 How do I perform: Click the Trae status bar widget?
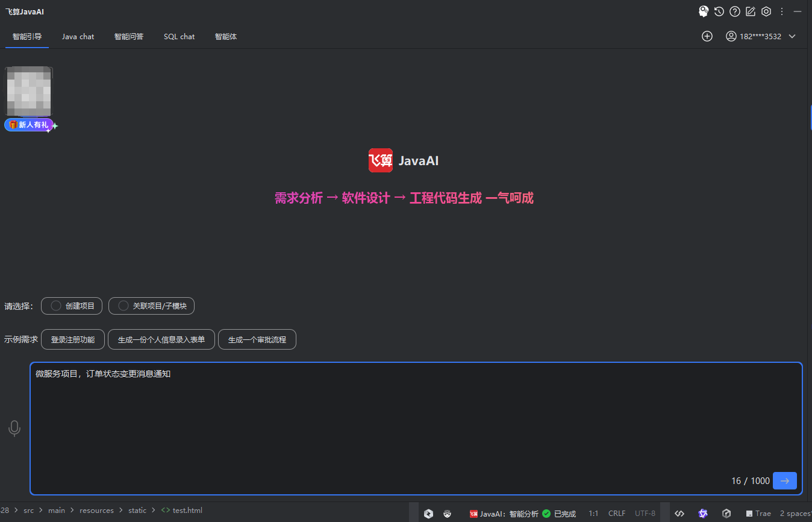click(758, 514)
